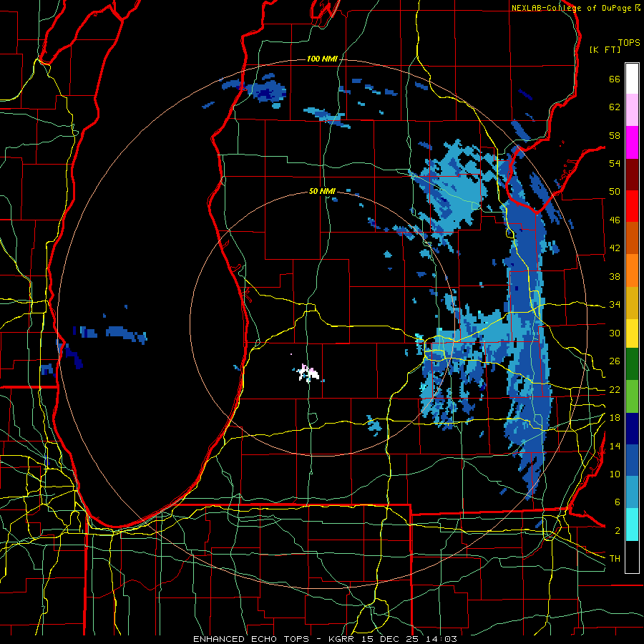Click the legend value 2
This screenshot has width=644, height=644.
tap(617, 531)
